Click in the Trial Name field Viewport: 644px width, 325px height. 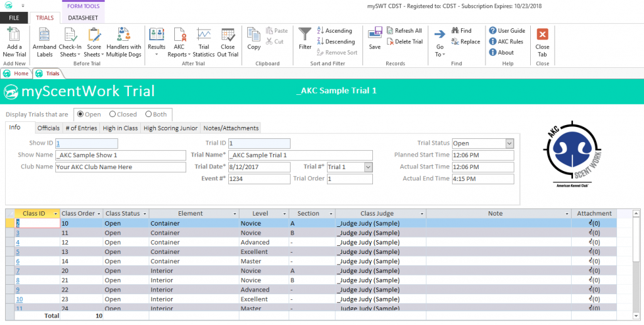coord(300,155)
